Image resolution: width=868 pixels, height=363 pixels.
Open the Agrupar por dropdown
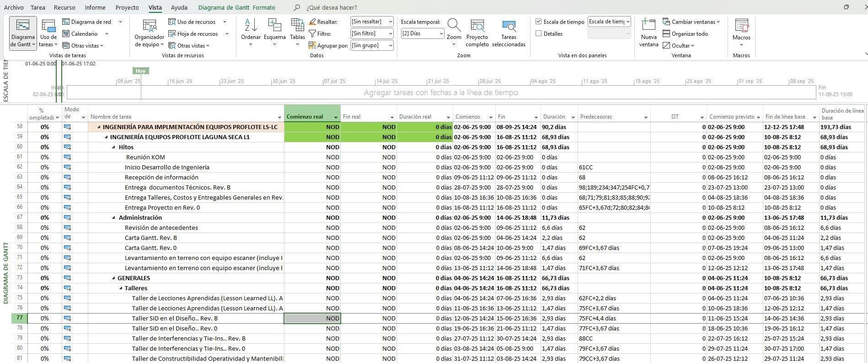(390, 45)
